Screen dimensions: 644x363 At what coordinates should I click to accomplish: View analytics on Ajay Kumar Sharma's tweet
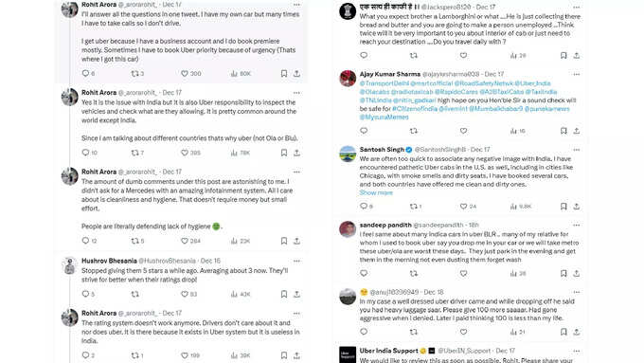point(517,131)
